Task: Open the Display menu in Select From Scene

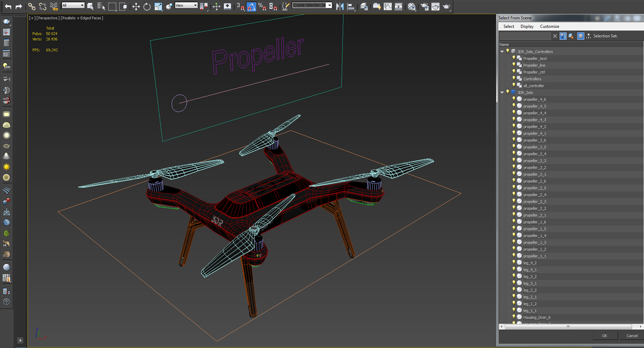Action: point(527,27)
